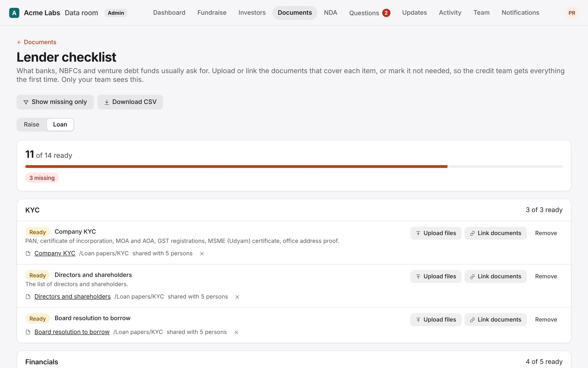The width and height of the screenshot is (588, 368).
Task: Switch to the Raise checklist tab
Action: pos(32,124)
